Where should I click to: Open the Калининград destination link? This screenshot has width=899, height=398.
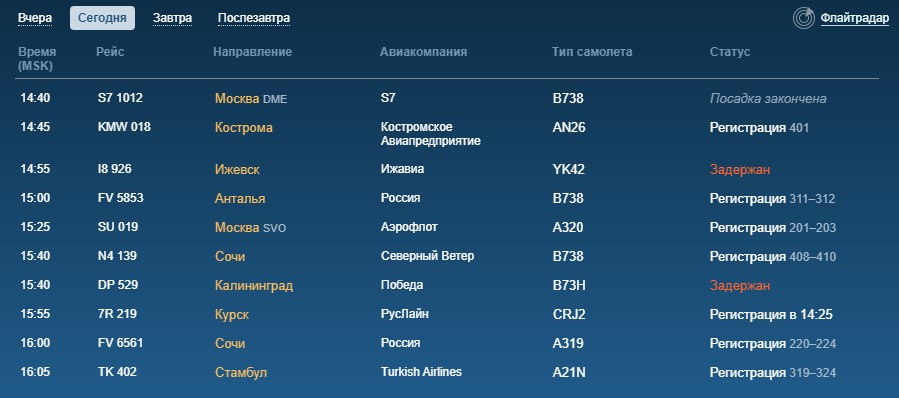(x=254, y=286)
